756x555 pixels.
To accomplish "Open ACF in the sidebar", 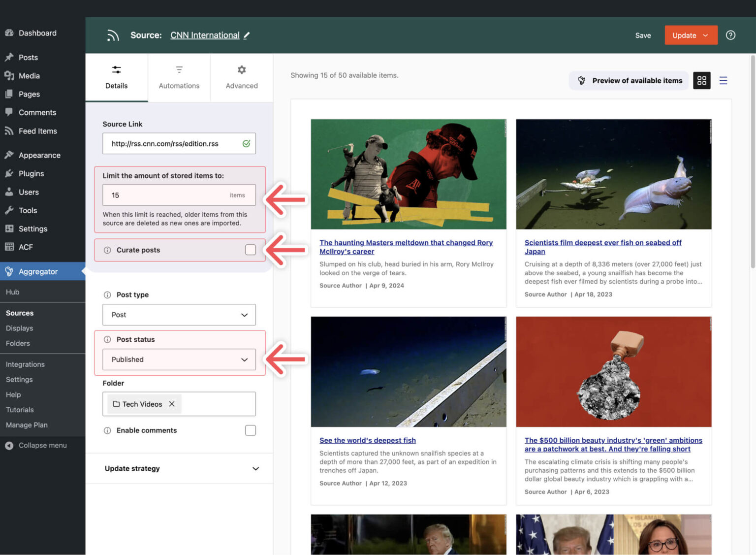I will click(x=26, y=247).
